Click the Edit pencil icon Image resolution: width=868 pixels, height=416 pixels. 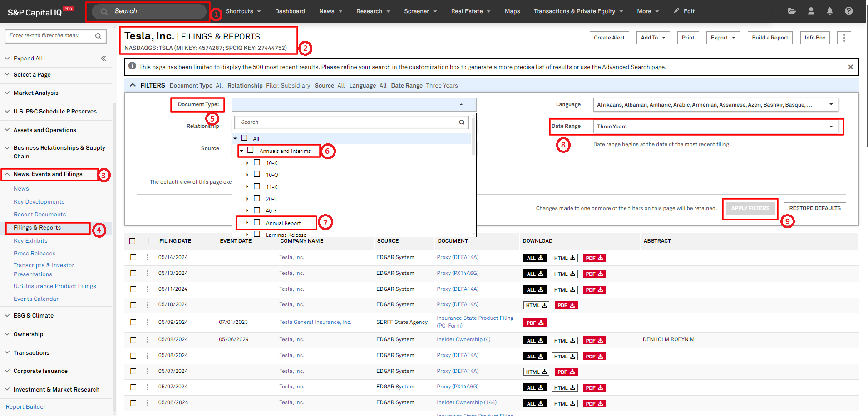click(676, 10)
